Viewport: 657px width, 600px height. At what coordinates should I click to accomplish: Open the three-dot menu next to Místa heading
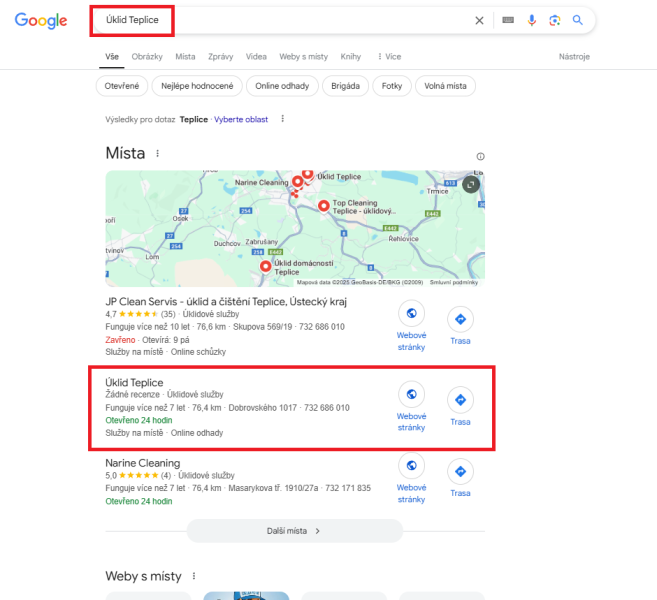(158, 153)
